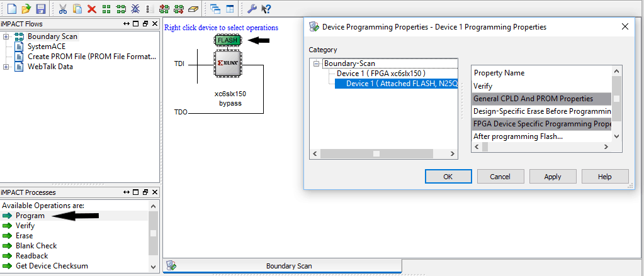Expand the WebTalk Data tree node
644x276 pixels.
click(6, 67)
